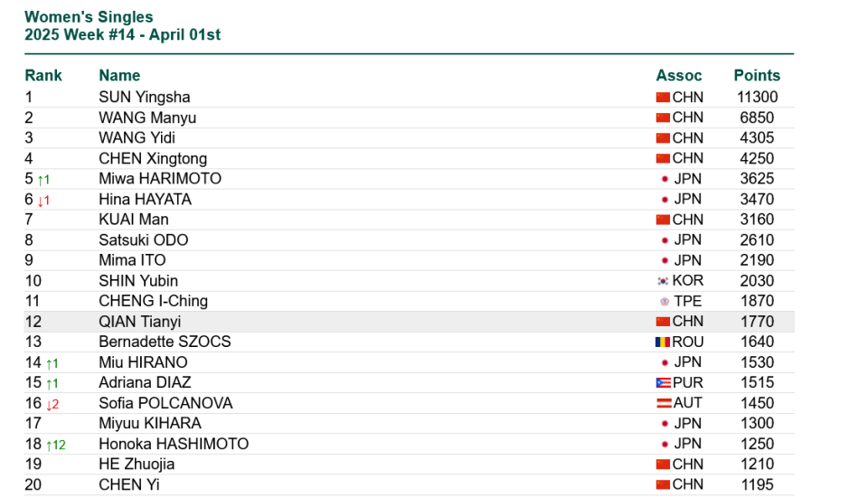Click Austria flag next to Sofia POLCANOVA
The width and height of the screenshot is (868, 497).
(x=663, y=403)
